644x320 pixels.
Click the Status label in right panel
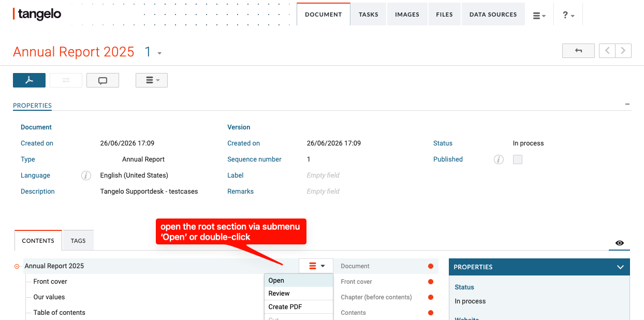[x=464, y=287]
